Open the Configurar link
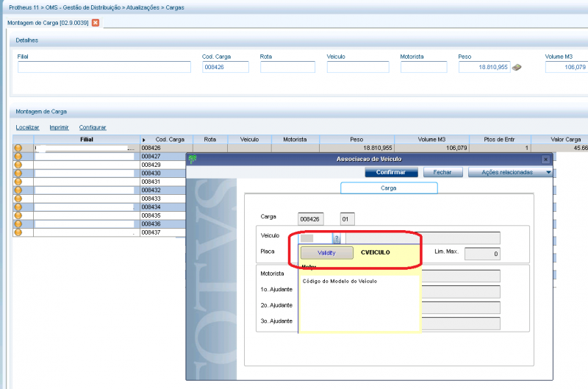 pos(93,127)
